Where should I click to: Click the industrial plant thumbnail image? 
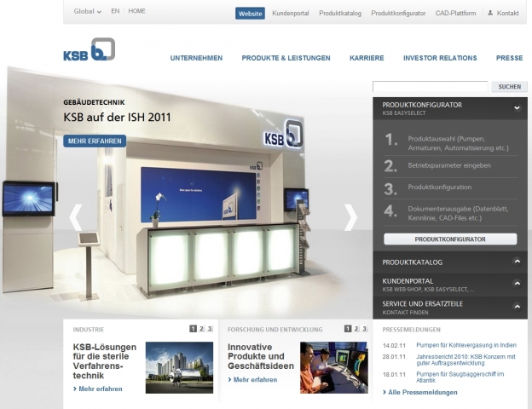180,367
